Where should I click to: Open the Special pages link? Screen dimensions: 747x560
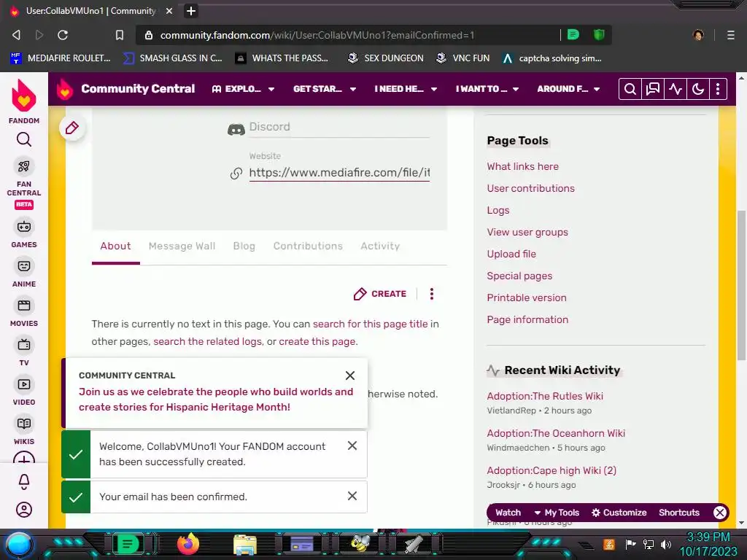(519, 276)
